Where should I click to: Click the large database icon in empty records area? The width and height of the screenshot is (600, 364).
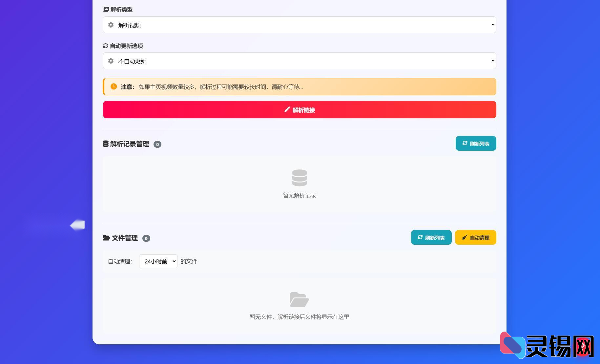point(299,178)
